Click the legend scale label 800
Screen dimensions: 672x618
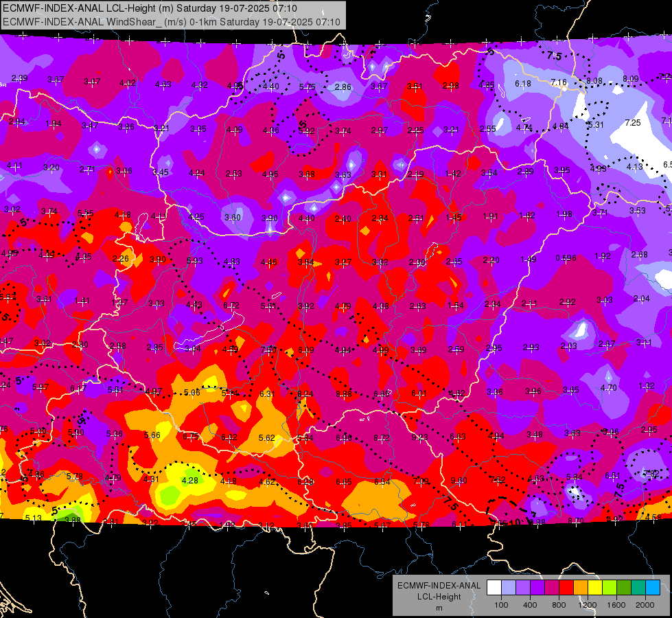coord(559,605)
